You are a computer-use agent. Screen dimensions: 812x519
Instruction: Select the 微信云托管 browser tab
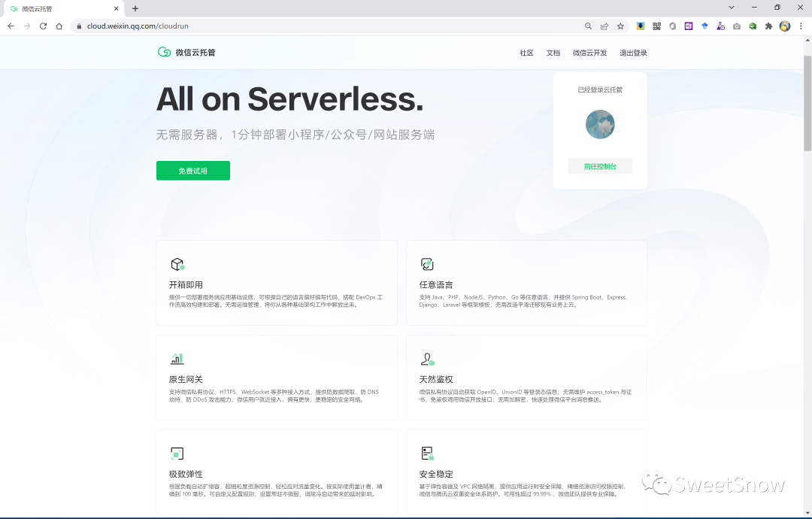point(62,9)
